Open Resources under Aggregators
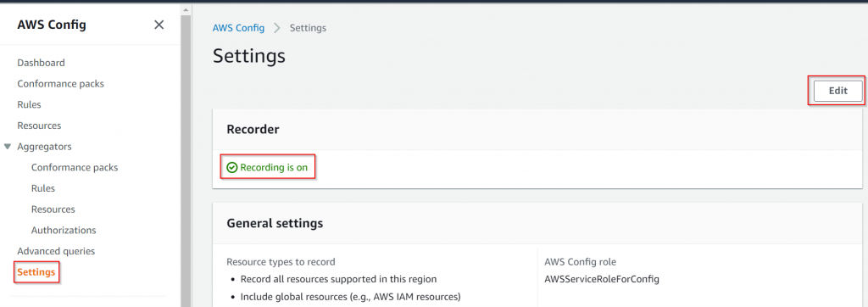The height and width of the screenshot is (307, 868). pyautogui.click(x=53, y=209)
